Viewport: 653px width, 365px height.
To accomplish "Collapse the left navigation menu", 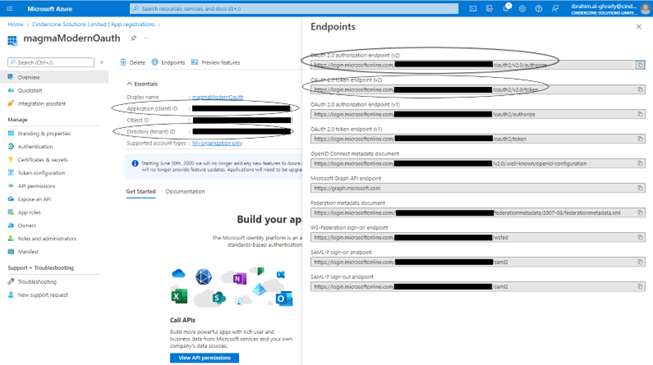I will 102,62.
